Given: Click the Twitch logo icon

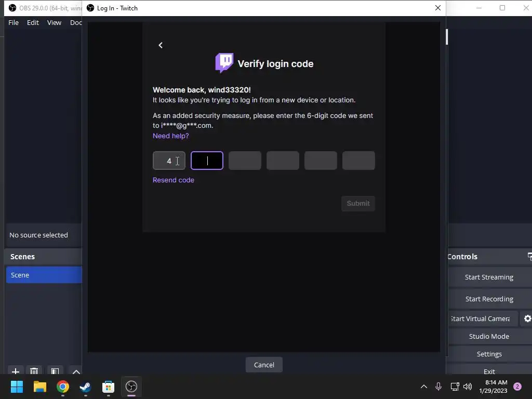Looking at the screenshot, I should [x=224, y=63].
